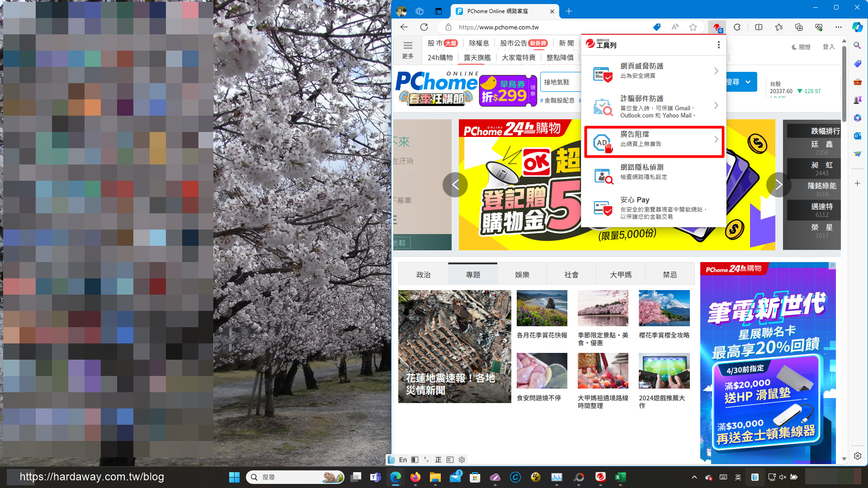Add an app to Edge sidebar
Viewport: 868px width, 488px height.
857,183
